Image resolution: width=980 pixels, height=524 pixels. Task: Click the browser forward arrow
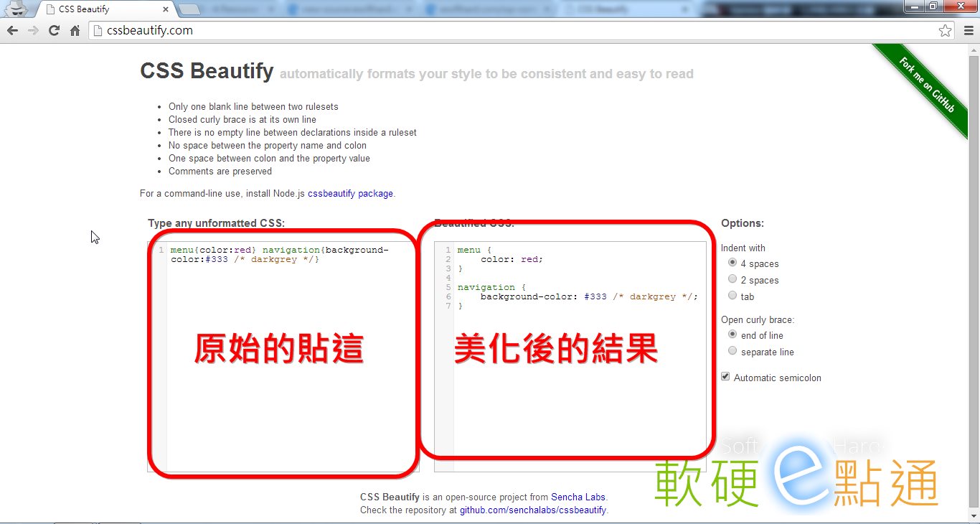(x=33, y=31)
